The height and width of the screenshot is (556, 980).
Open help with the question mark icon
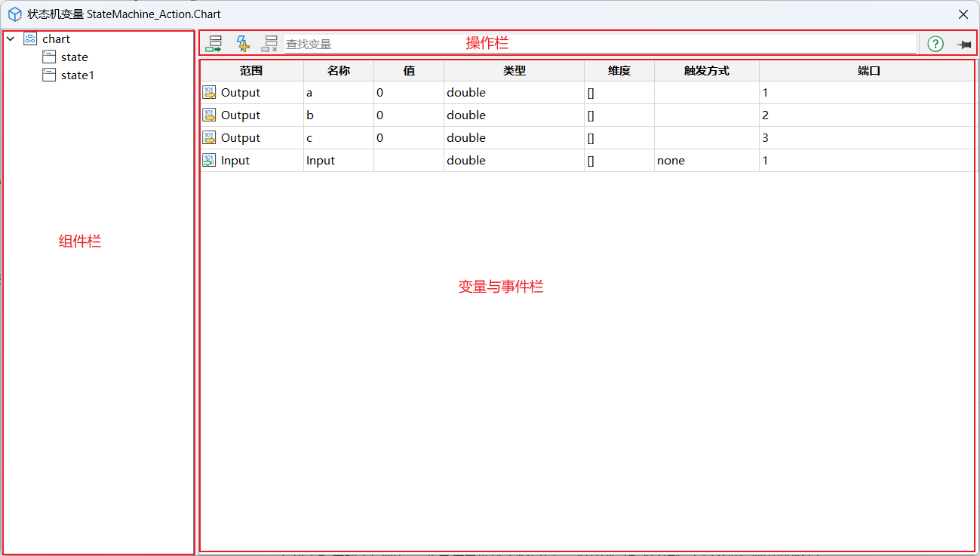935,44
